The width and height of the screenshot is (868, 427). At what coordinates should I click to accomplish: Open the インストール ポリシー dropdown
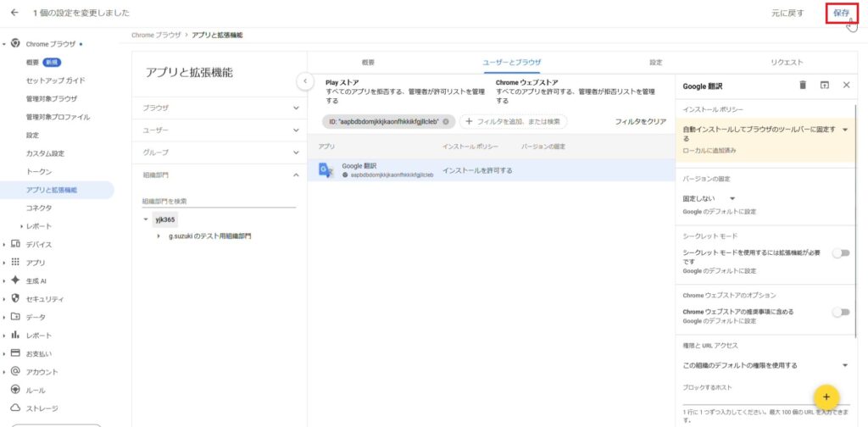(x=846, y=130)
